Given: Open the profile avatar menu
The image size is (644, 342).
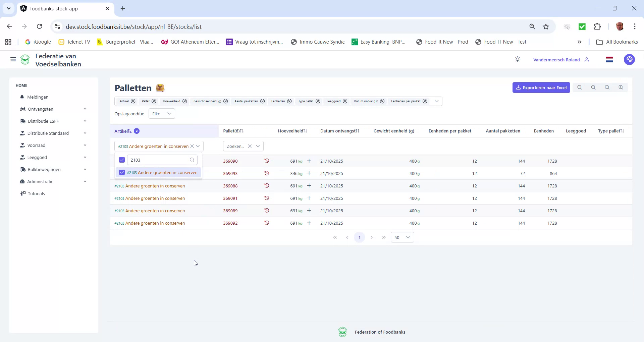Looking at the screenshot, I should click(630, 59).
